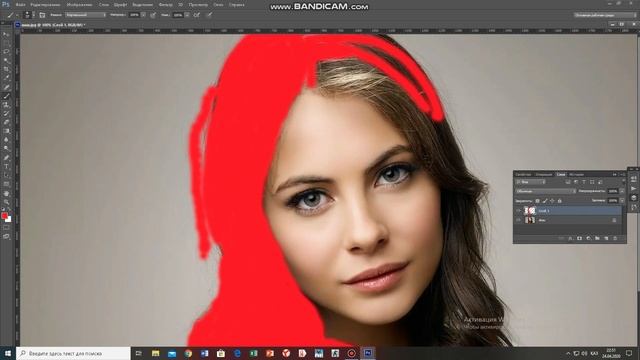Open the layer filter kind dropdown

coord(531,182)
